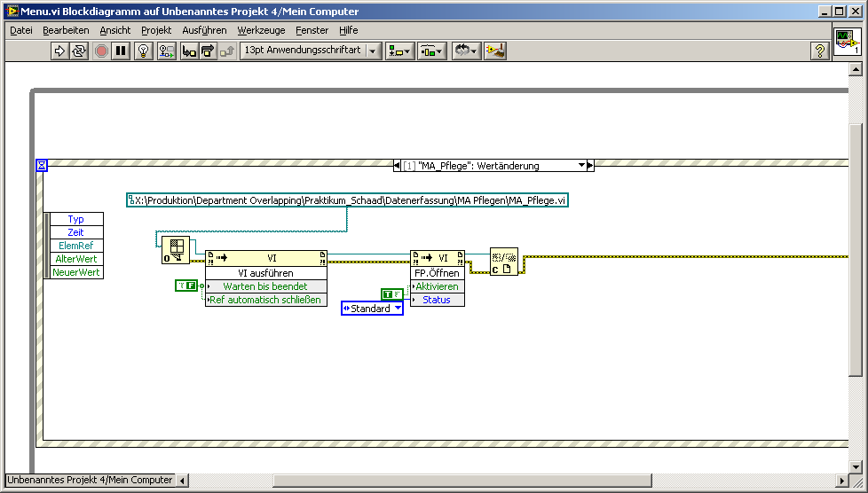Click the horizontal scrollbar right arrow
This screenshot has width=868, height=493.
pyautogui.click(x=841, y=481)
